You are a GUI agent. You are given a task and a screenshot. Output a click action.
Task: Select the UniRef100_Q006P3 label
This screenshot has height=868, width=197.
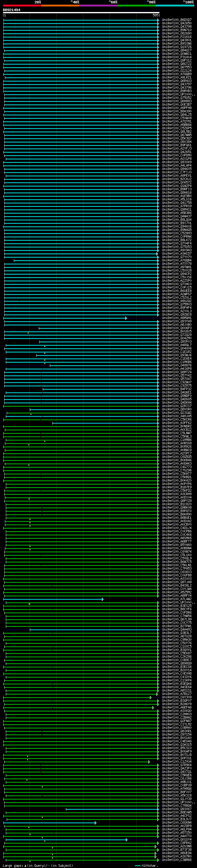pyautogui.click(x=177, y=328)
